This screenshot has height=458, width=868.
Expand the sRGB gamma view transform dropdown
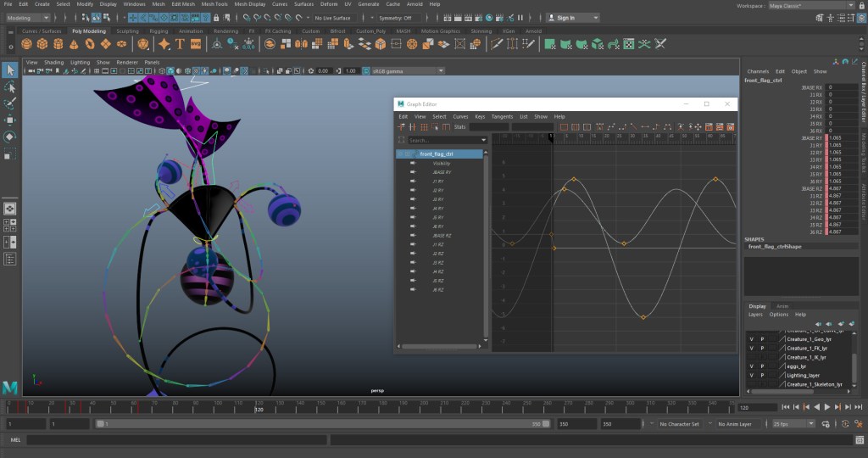[x=403, y=71]
